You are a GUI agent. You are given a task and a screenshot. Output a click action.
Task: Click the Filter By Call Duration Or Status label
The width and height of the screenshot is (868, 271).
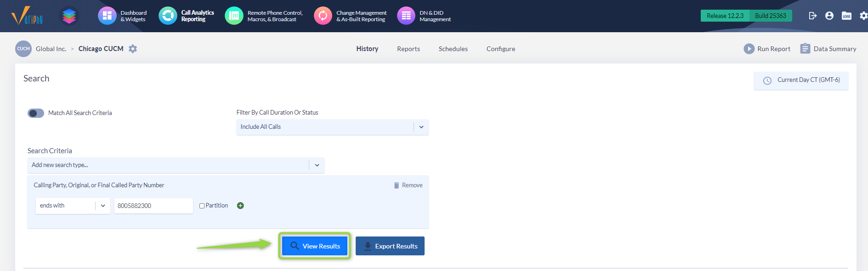coord(277,112)
